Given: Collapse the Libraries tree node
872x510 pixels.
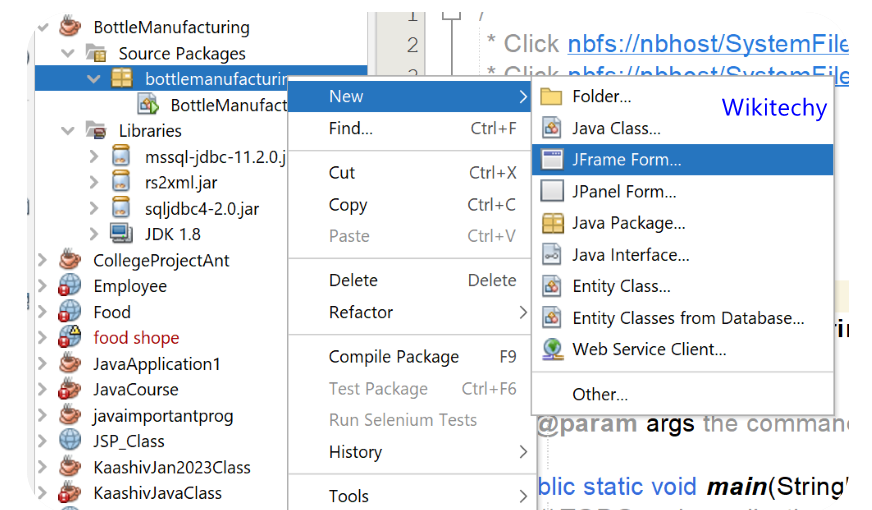Looking at the screenshot, I should [68, 130].
